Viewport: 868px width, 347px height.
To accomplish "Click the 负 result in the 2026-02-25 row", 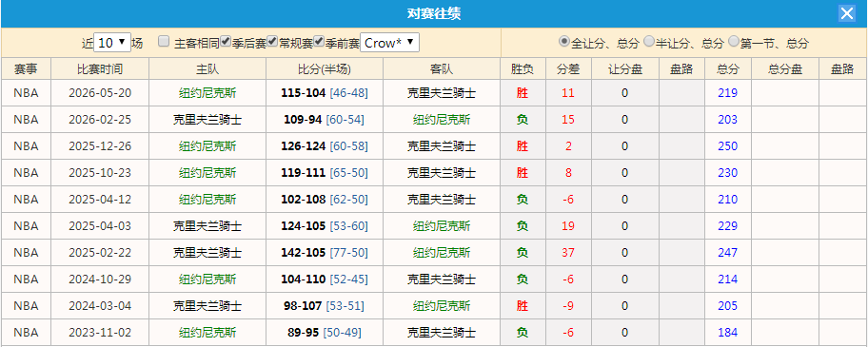I will pyautogui.click(x=523, y=120).
